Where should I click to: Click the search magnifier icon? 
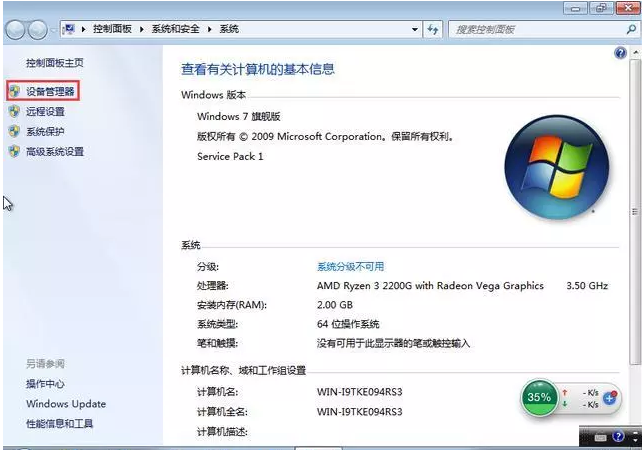(631, 29)
